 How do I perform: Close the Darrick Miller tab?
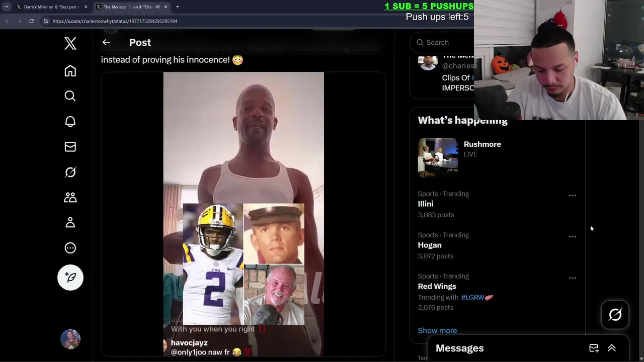86,7
